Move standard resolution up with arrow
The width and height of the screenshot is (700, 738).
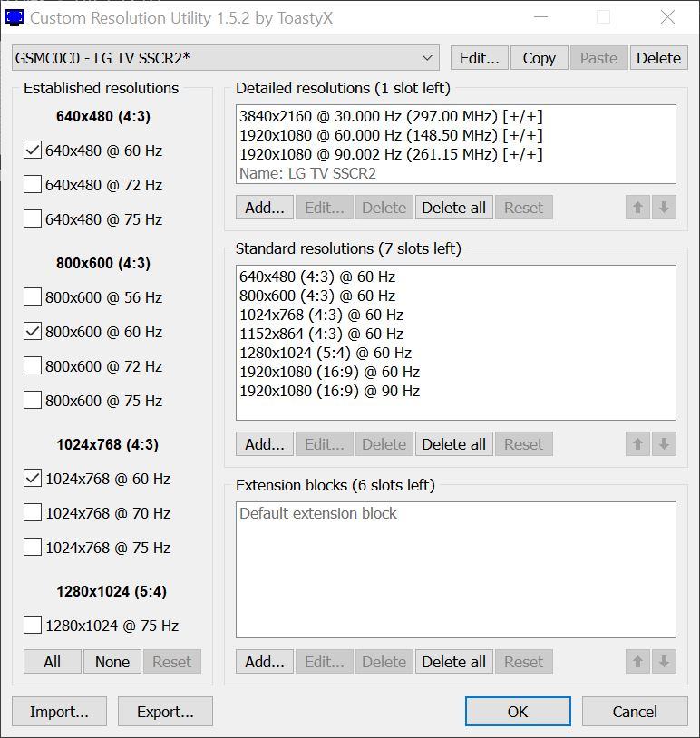pyautogui.click(x=637, y=444)
